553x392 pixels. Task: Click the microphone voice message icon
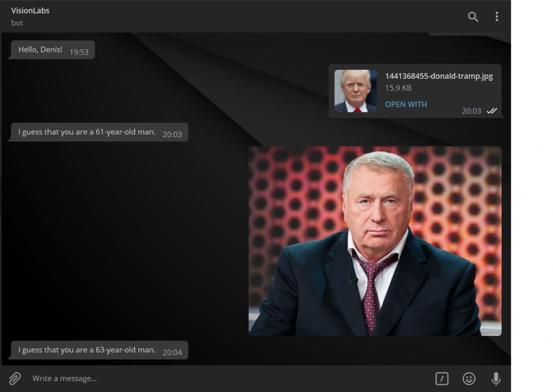point(496,379)
